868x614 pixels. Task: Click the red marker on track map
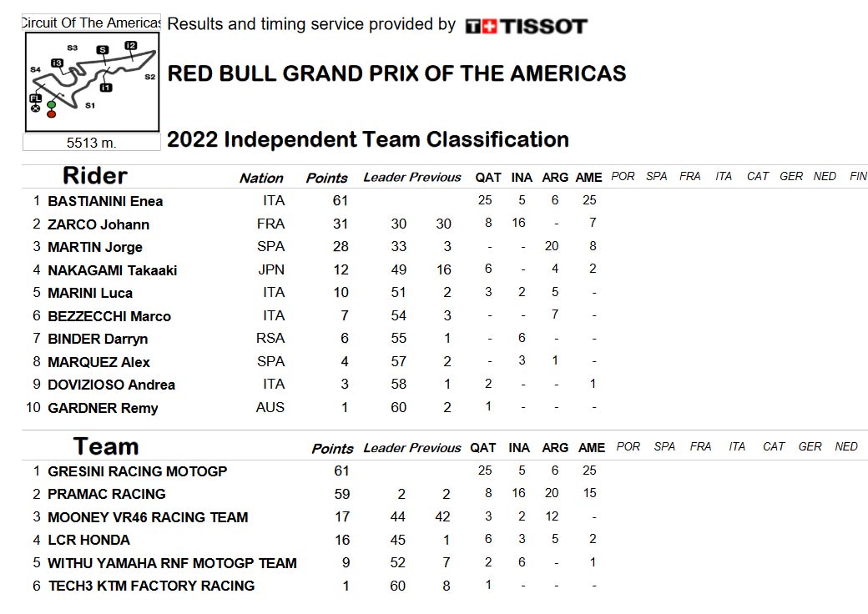pyautogui.click(x=52, y=114)
